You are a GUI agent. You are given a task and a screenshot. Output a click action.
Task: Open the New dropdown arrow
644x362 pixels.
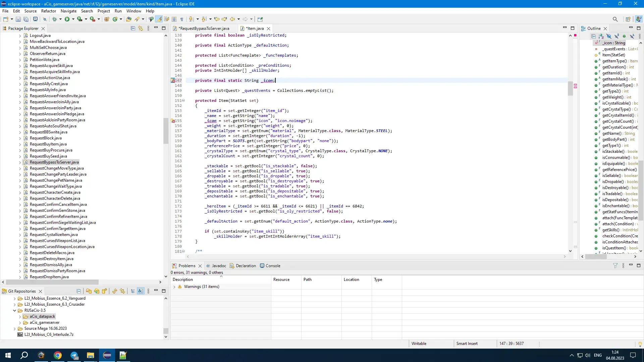point(12,19)
